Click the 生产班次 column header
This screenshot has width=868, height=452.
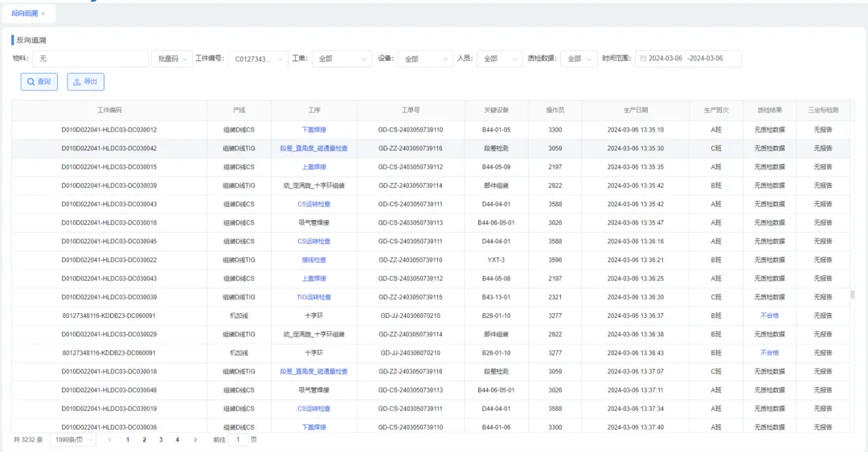tap(716, 110)
